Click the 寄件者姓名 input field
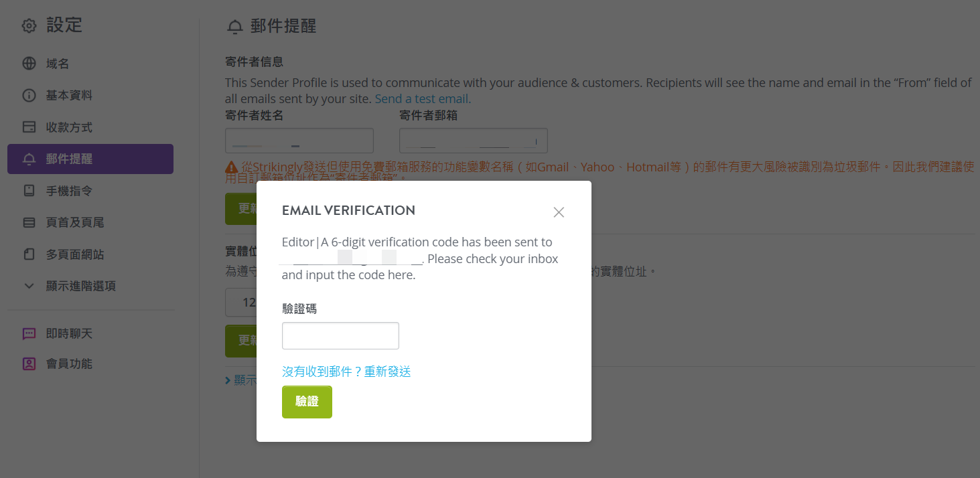 (x=299, y=141)
